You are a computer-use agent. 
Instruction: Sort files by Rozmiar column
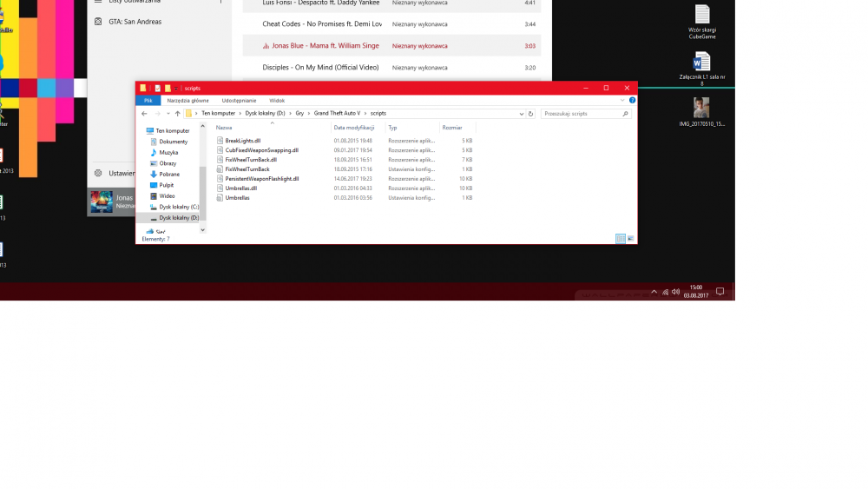tap(451, 128)
